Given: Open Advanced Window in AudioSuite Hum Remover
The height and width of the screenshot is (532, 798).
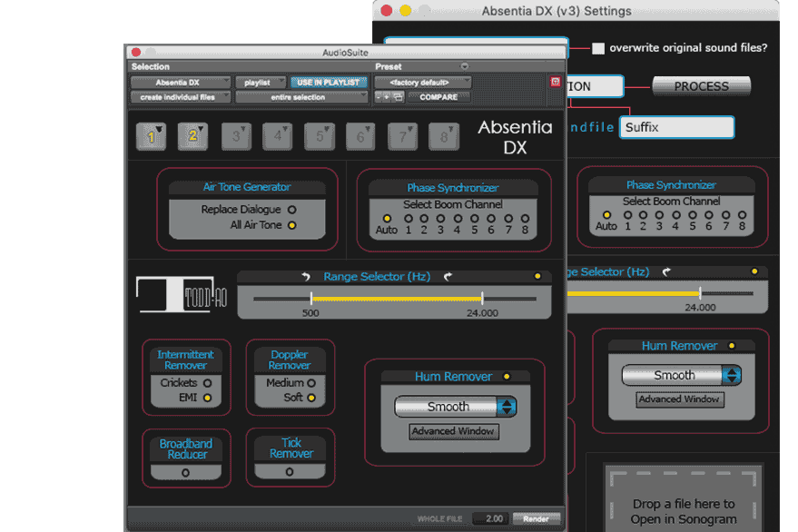Looking at the screenshot, I should click(x=453, y=431).
